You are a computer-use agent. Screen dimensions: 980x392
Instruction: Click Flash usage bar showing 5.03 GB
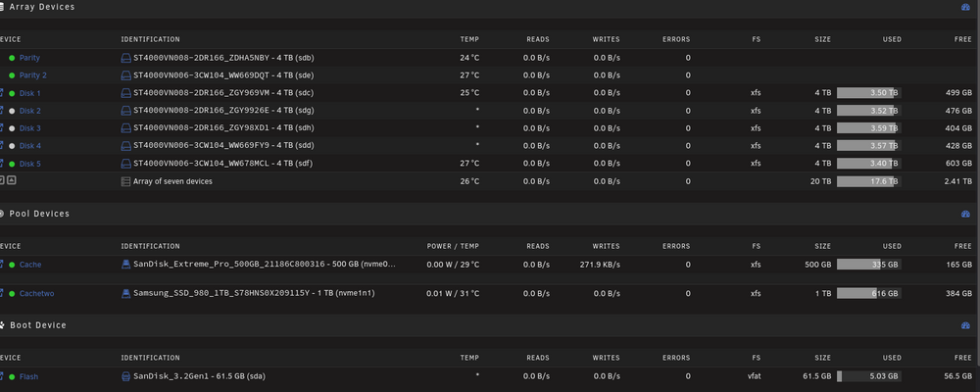pyautogui.click(x=868, y=376)
